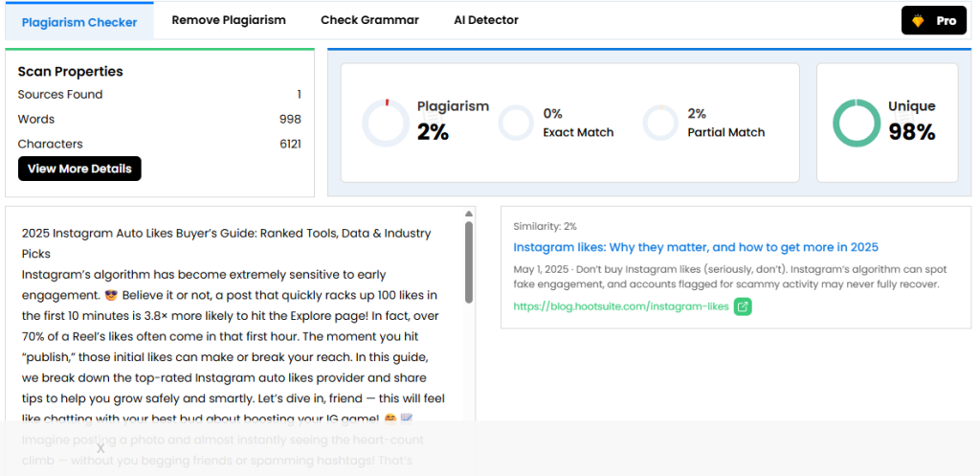Click the 'Unique' label text
980x476 pixels.
click(x=912, y=106)
